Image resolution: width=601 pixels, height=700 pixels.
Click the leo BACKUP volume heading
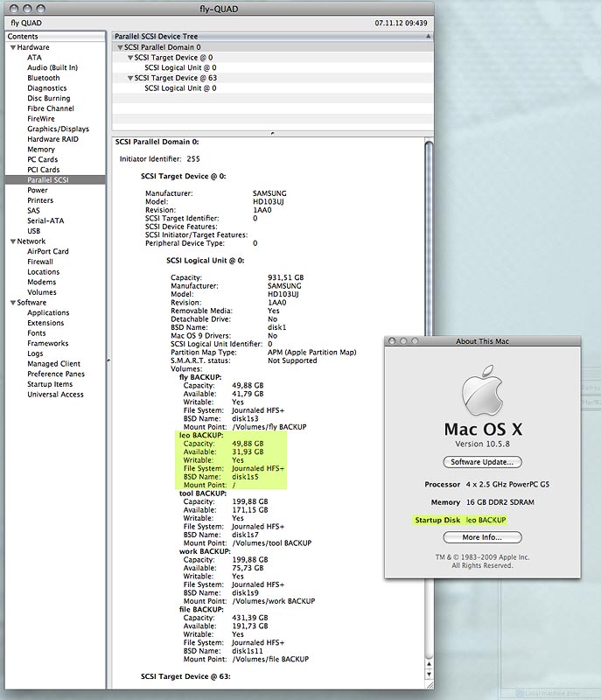(x=201, y=435)
